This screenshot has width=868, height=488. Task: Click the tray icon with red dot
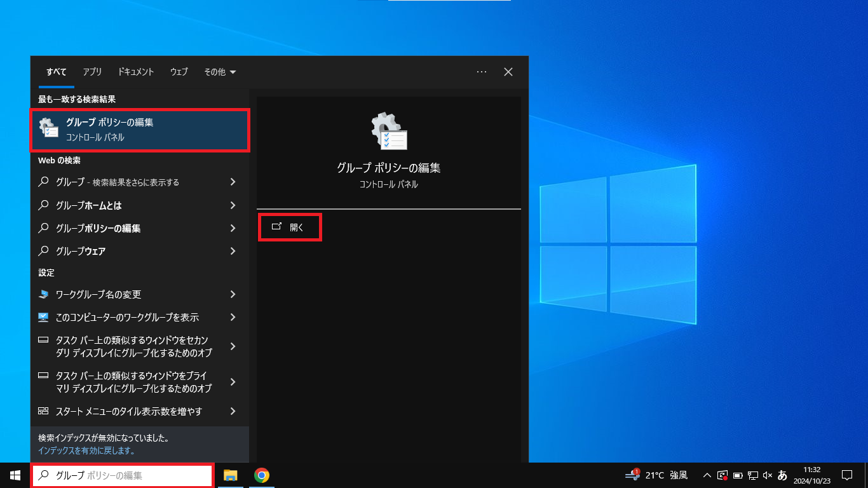click(722, 475)
